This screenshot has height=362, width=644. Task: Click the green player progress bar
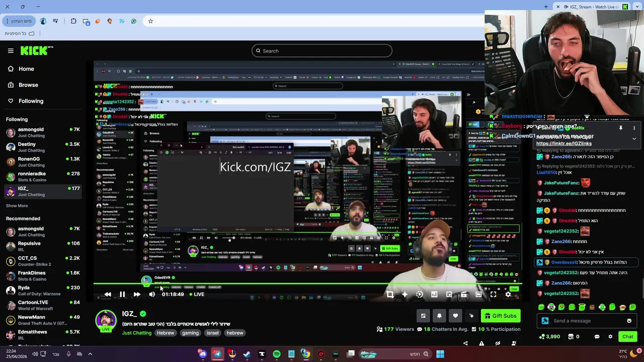[307, 284]
